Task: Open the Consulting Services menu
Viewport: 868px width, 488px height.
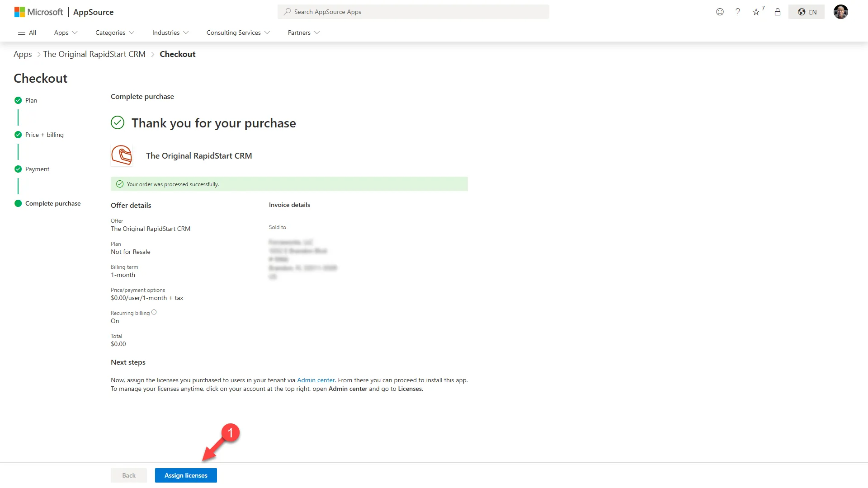Action: [238, 33]
